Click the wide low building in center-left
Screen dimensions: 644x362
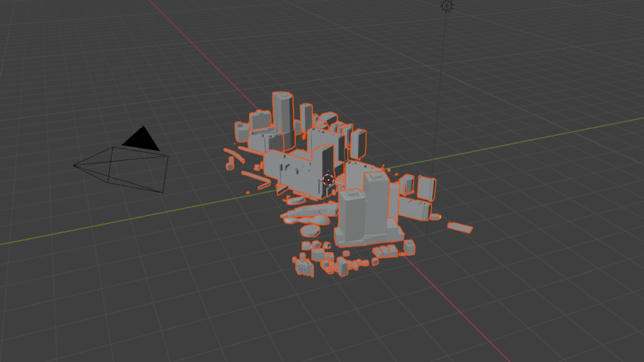pyautogui.click(x=288, y=167)
